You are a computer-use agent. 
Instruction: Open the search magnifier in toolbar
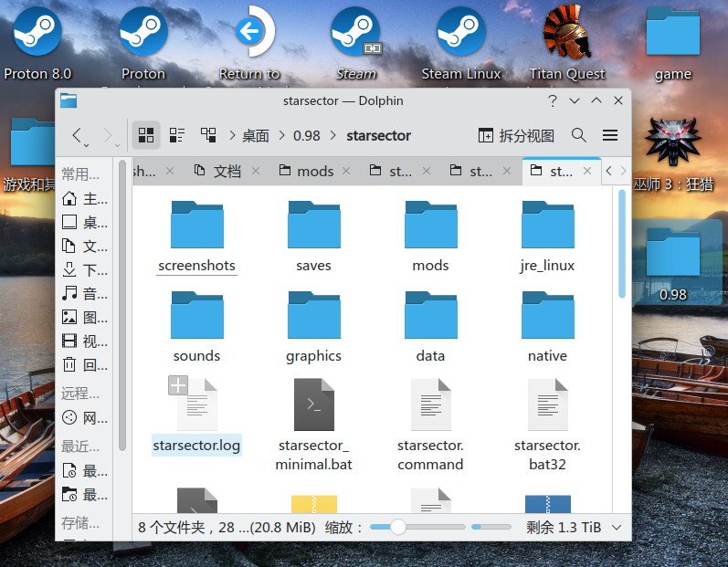coord(578,135)
